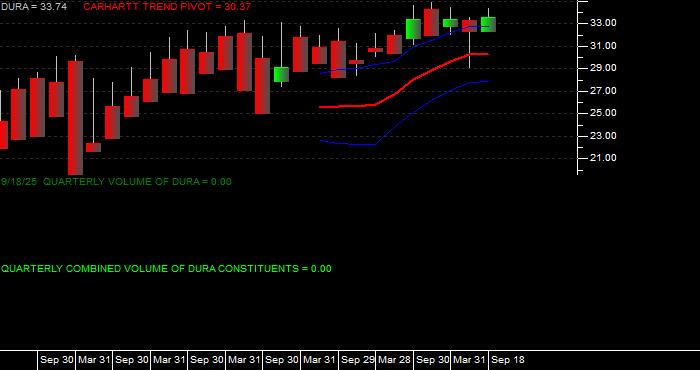Click the QUARTERLY VOLUME OF DURA = 0.00 text
This screenshot has width=700, height=370.
(x=138, y=182)
